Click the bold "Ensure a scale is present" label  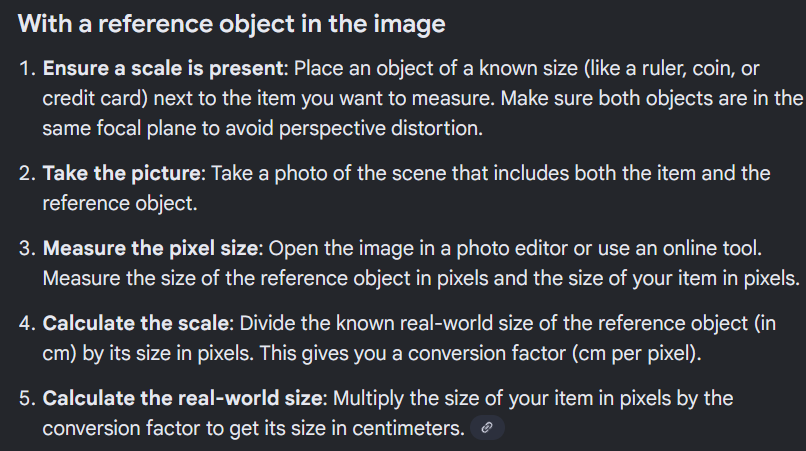(164, 72)
